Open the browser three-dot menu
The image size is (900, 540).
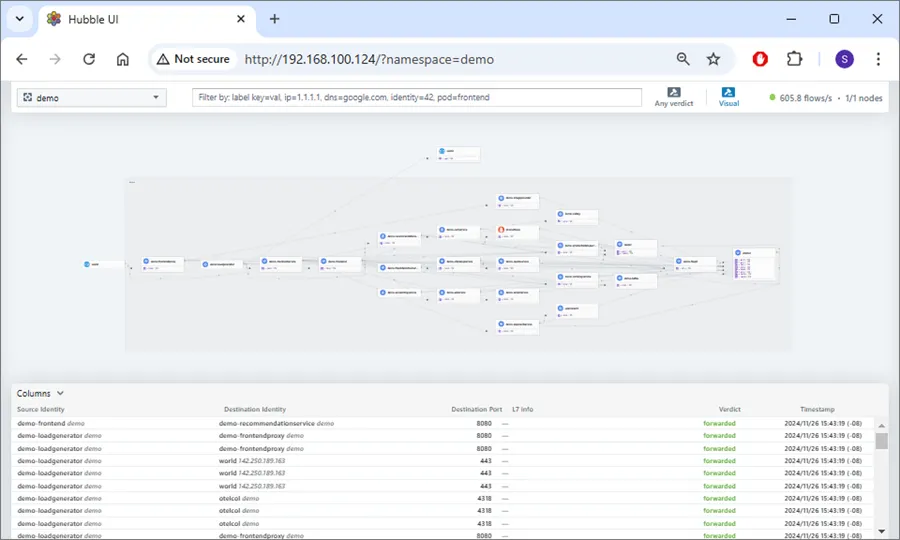point(878,59)
